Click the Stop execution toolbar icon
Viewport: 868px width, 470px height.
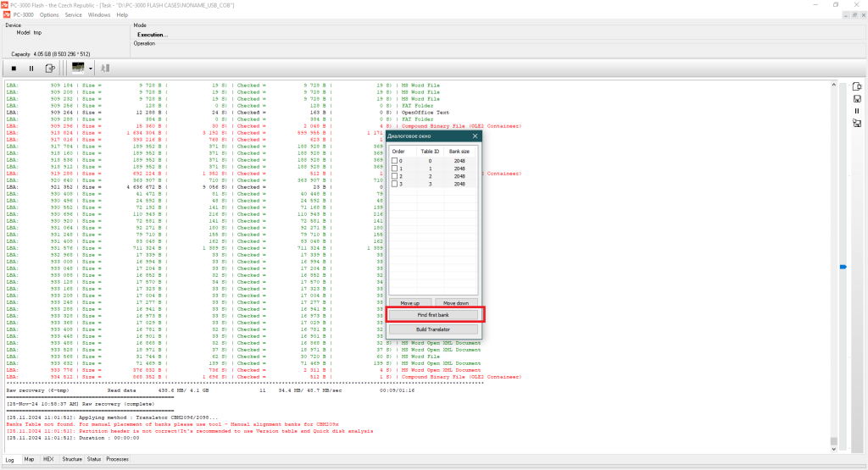pos(14,68)
